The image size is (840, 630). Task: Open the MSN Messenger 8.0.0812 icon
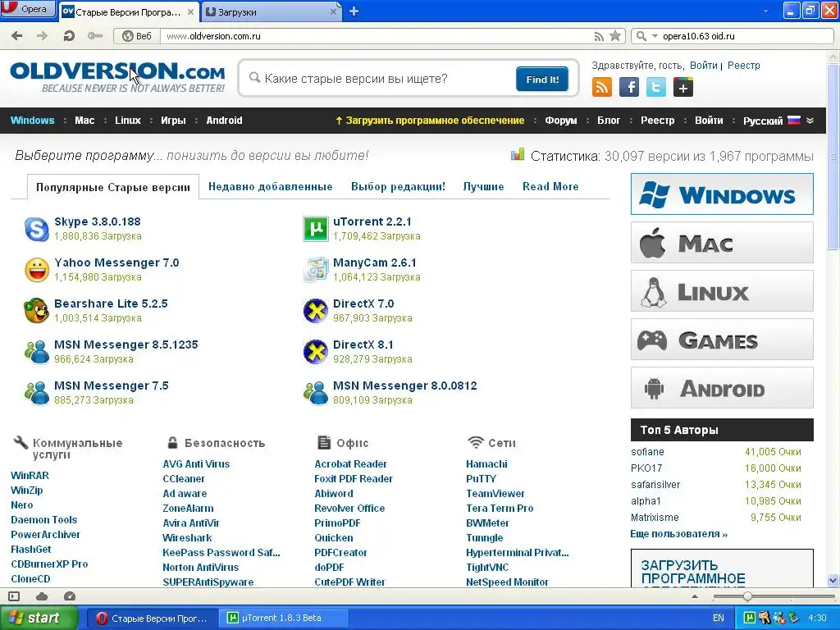(x=316, y=393)
